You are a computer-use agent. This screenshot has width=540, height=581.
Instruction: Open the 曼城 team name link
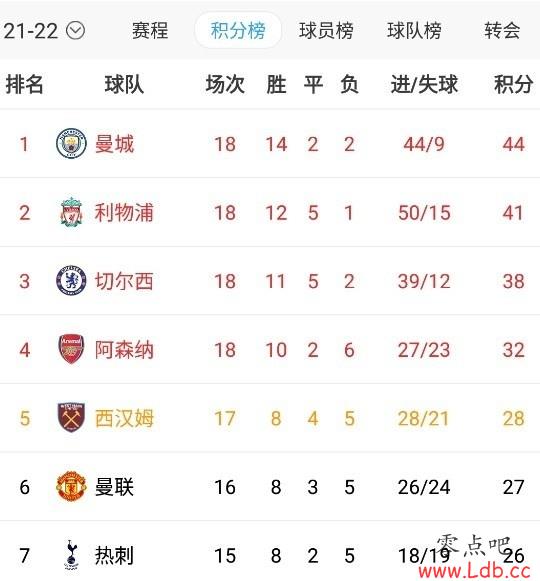point(114,144)
